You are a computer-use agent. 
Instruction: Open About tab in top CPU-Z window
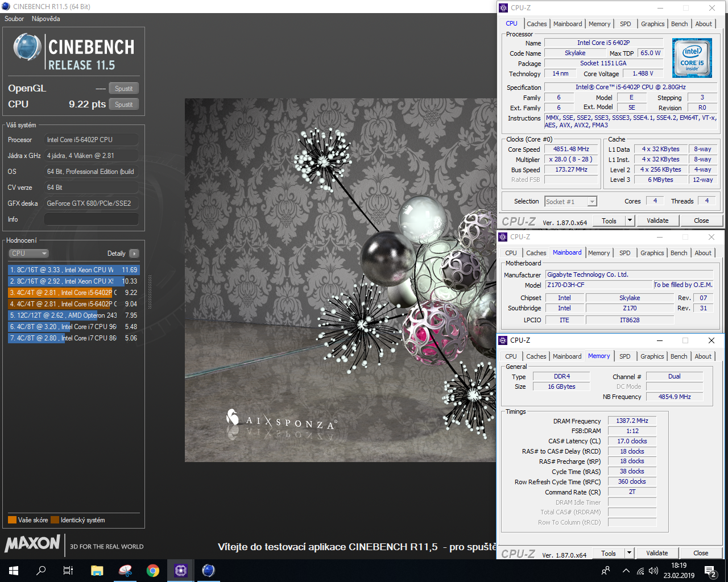point(704,24)
